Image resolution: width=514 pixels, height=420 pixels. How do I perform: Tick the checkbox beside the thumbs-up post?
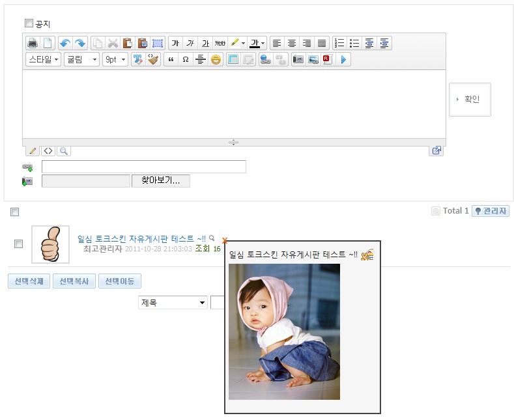pos(19,244)
